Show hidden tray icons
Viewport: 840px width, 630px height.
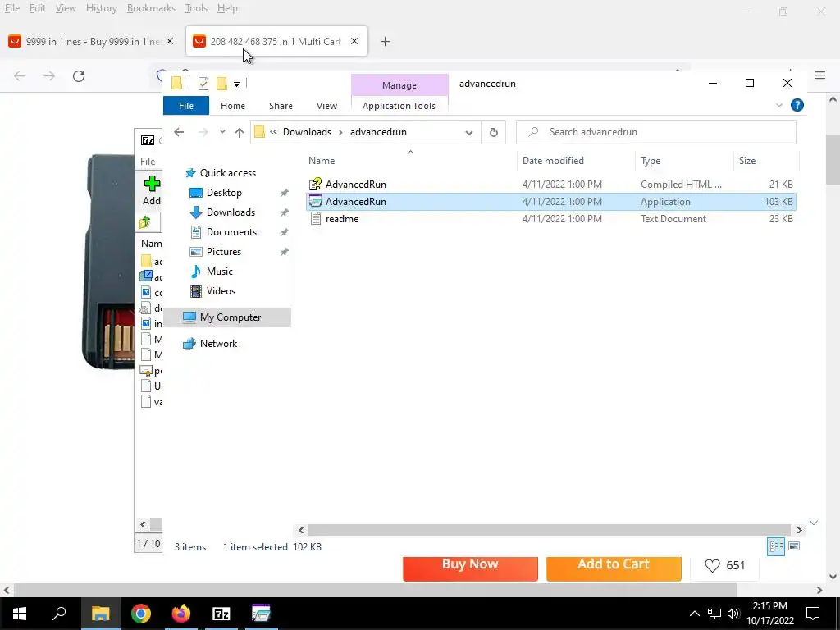tap(694, 614)
